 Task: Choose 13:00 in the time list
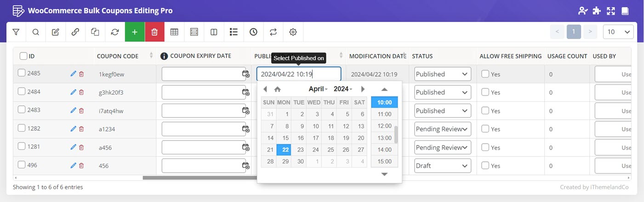[x=384, y=138]
